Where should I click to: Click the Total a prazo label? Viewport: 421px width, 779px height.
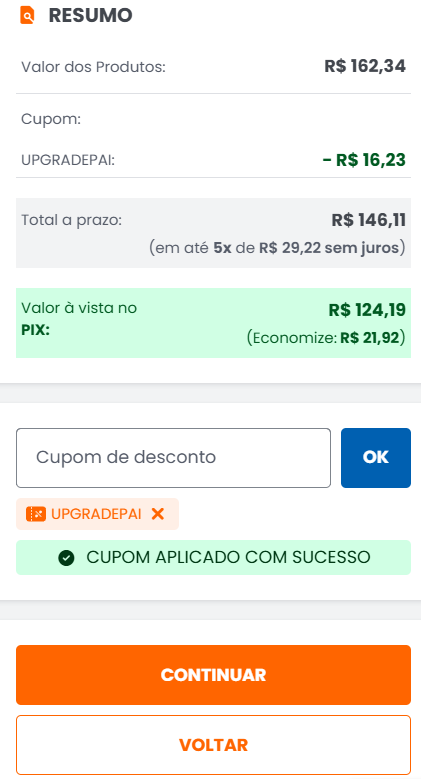tap(72, 220)
